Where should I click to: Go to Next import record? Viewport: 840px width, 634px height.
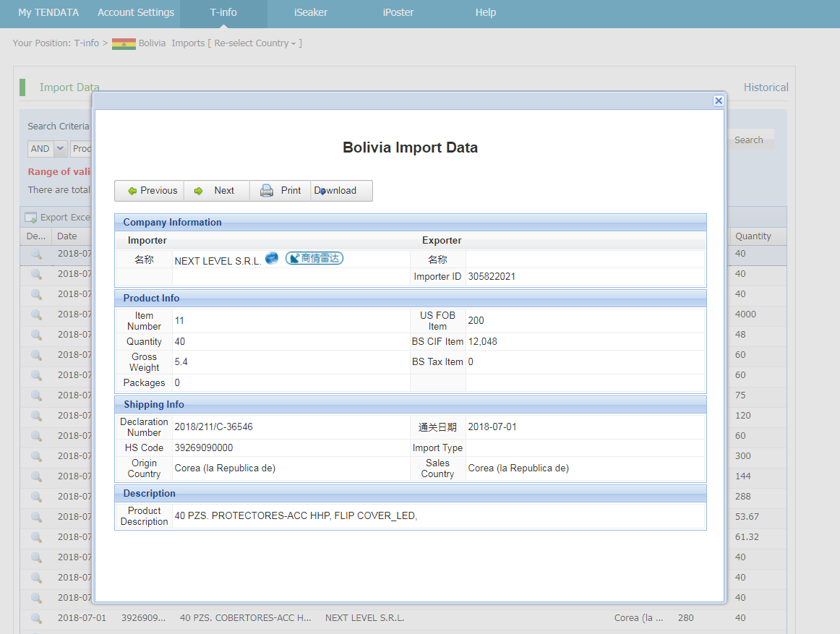tap(216, 191)
